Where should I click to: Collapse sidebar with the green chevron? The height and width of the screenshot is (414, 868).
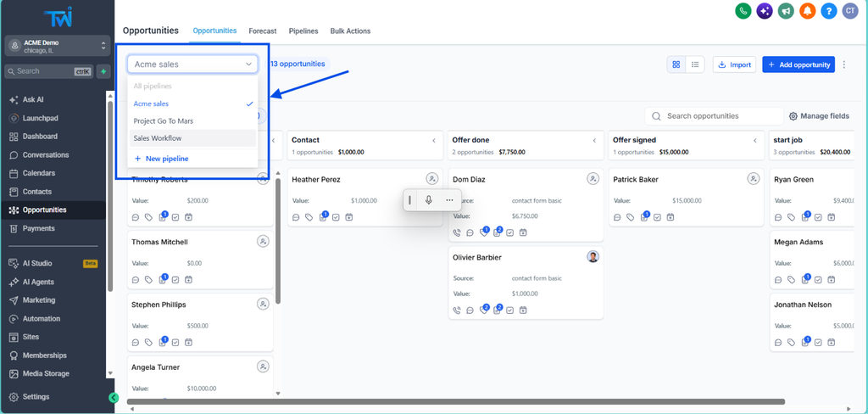[x=114, y=397]
